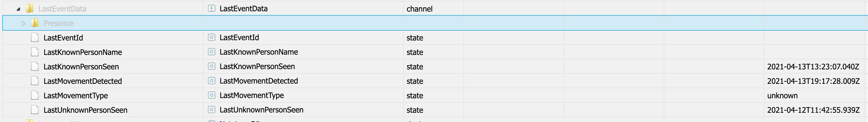Image resolution: width=868 pixels, height=122 pixels.
Task: Click the LastUnknownPersonSeen state type icon
Action: click(211, 110)
